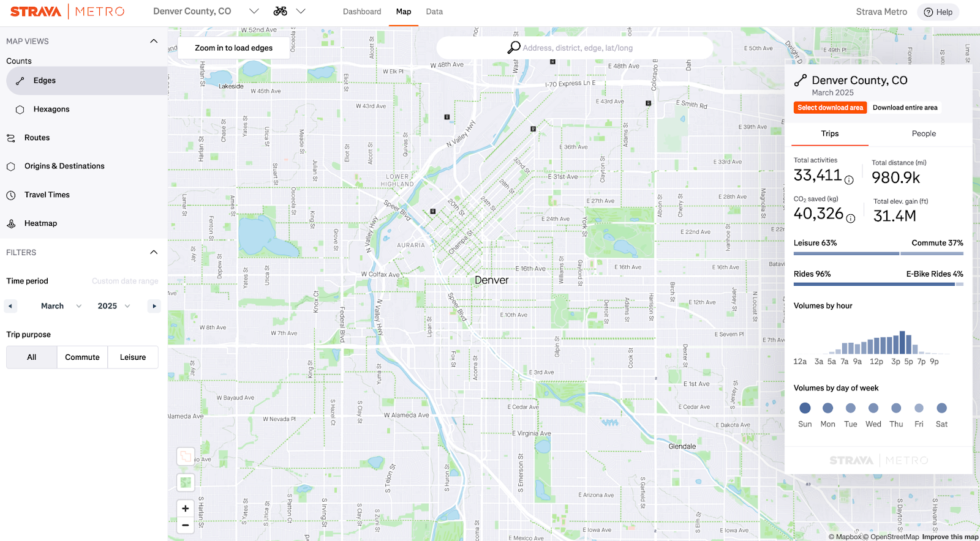Screen dimensions: 980x541
Task: Set trip purpose to All
Action: point(32,357)
